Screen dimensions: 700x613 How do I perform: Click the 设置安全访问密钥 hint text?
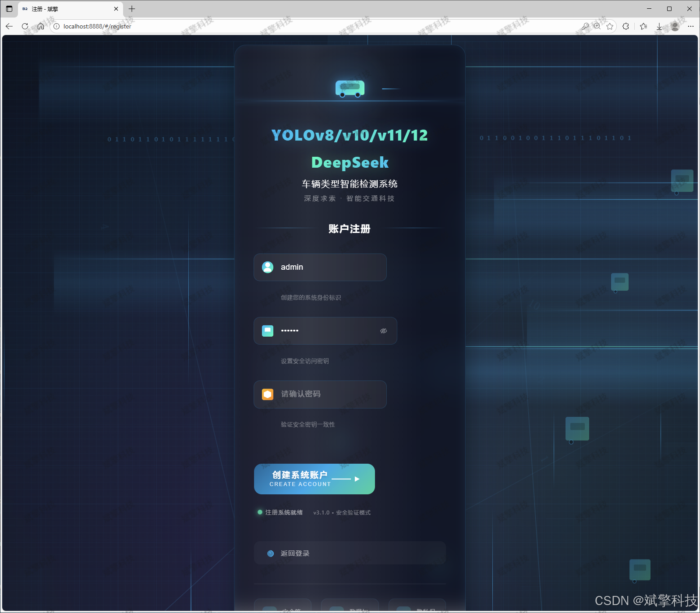(x=305, y=361)
